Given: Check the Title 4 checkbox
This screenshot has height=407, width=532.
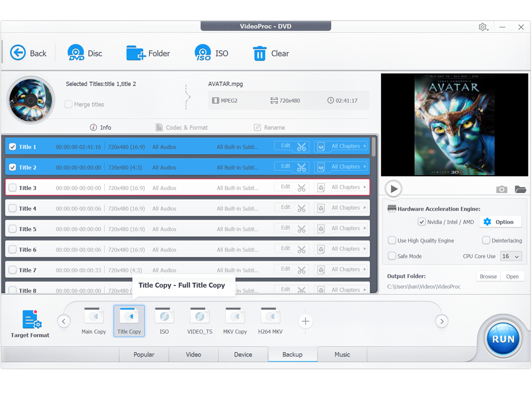Looking at the screenshot, I should point(12,208).
